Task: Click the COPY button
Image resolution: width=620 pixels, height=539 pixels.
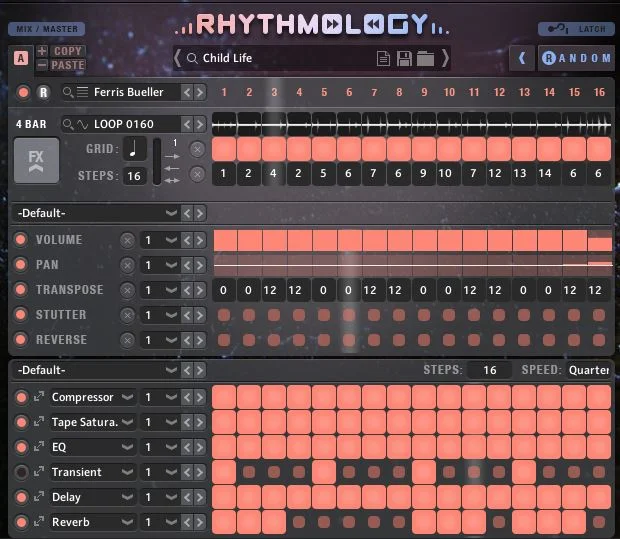Action: pyautogui.click(x=68, y=51)
